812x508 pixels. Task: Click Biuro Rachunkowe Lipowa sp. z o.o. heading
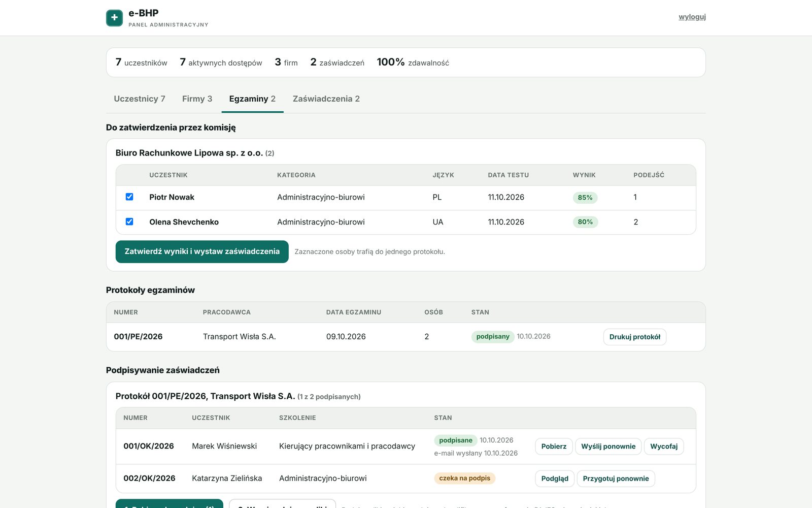tap(189, 153)
